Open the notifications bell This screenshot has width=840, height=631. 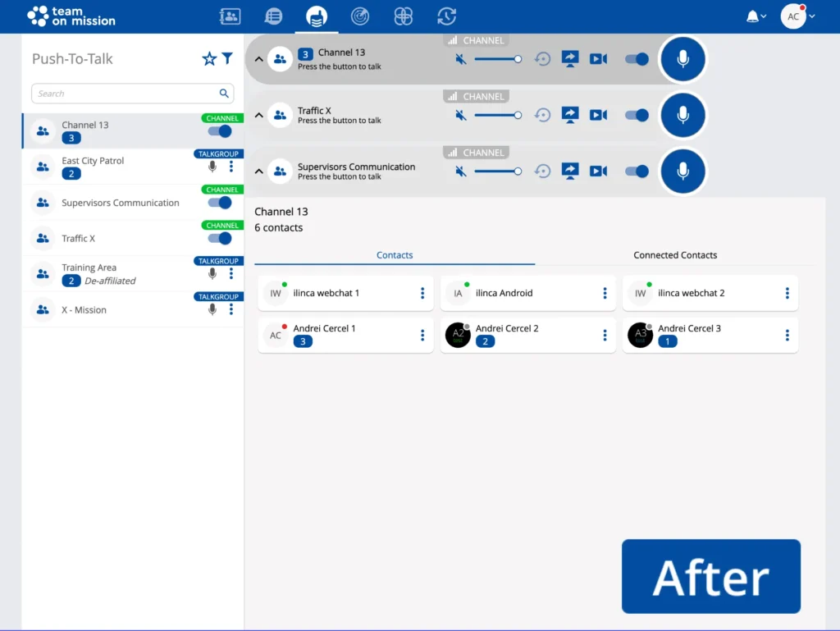[x=752, y=16]
